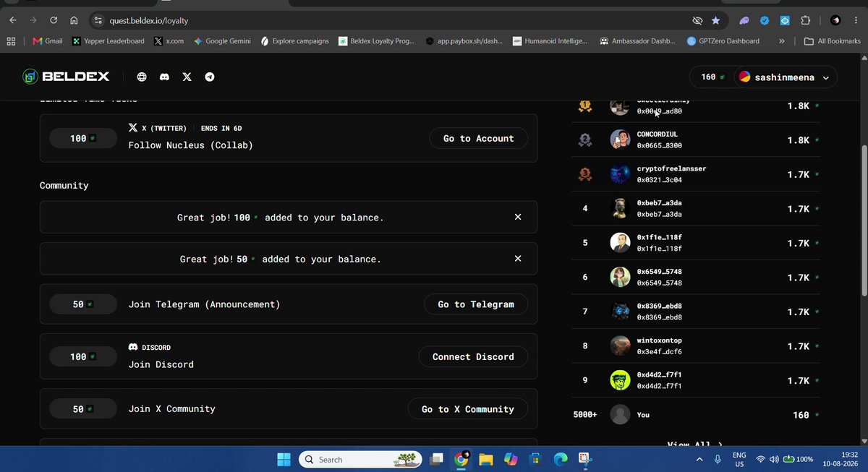This screenshot has width=868, height=472.
Task: Show hidden system tray icons
Action: 699,460
